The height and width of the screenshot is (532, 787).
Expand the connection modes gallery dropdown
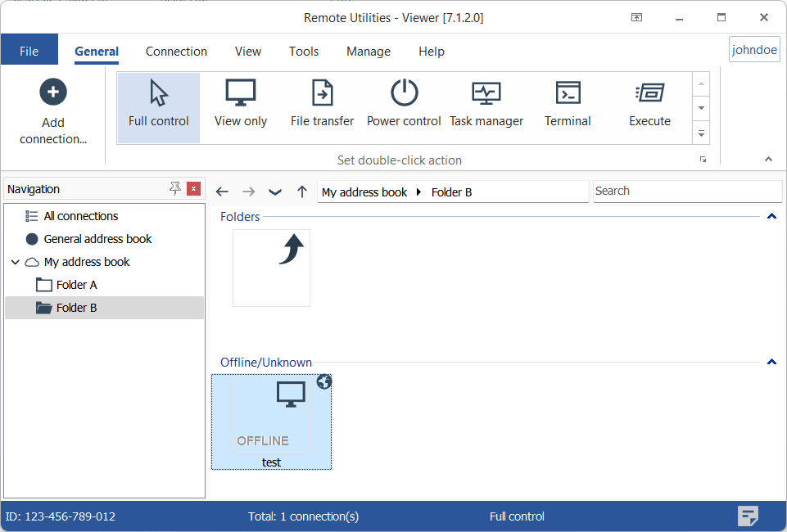[701, 133]
